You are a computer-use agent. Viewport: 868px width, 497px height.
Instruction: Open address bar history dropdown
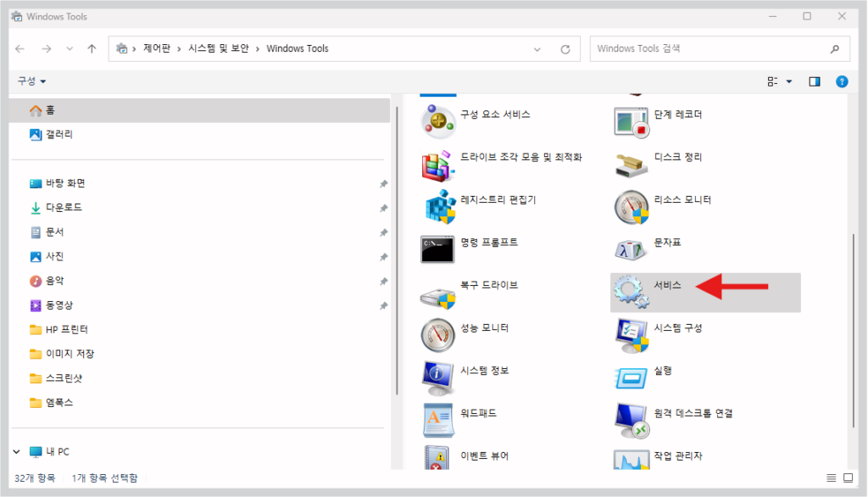(537, 49)
